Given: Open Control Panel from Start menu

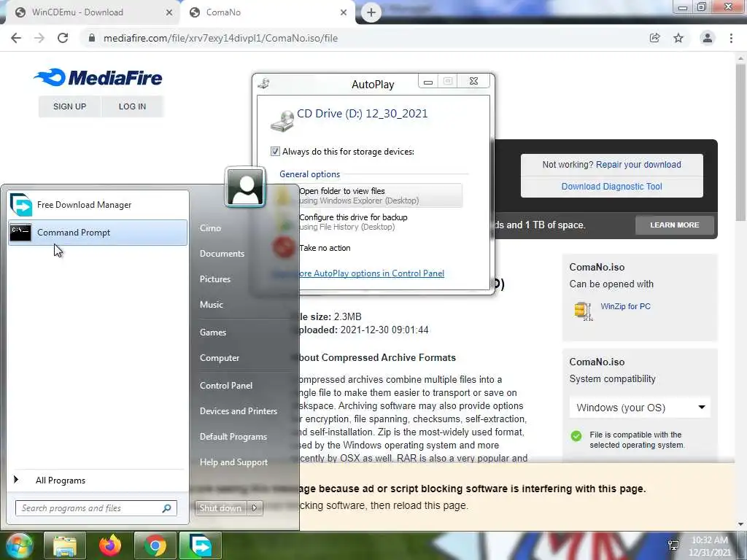Looking at the screenshot, I should click(x=226, y=385).
